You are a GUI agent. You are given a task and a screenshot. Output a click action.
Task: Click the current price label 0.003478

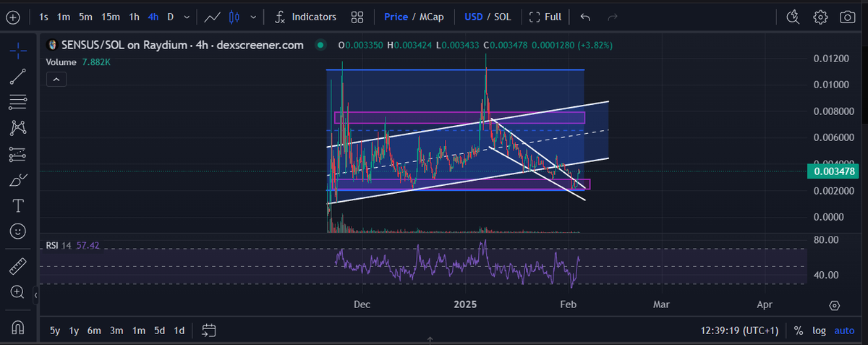click(834, 171)
